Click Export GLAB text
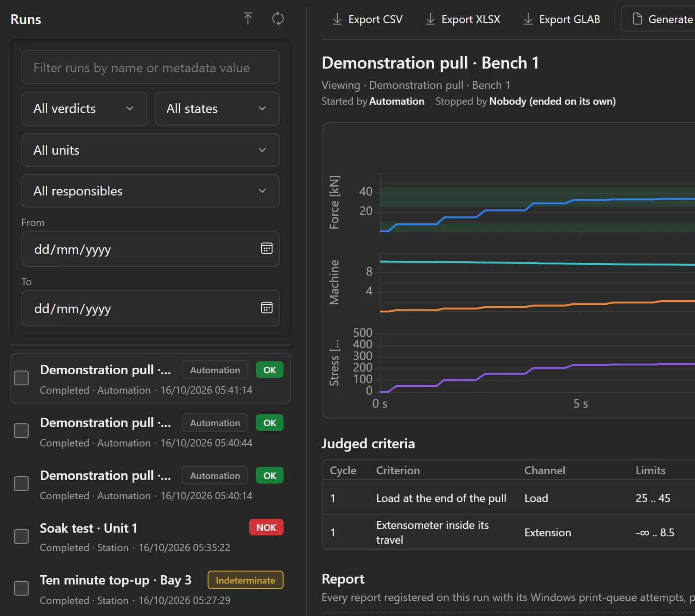This screenshot has height=616, width=695. (x=569, y=19)
